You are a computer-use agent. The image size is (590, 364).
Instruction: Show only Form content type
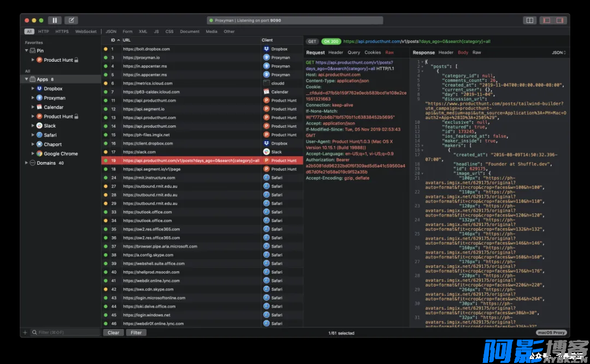pyautogui.click(x=127, y=32)
